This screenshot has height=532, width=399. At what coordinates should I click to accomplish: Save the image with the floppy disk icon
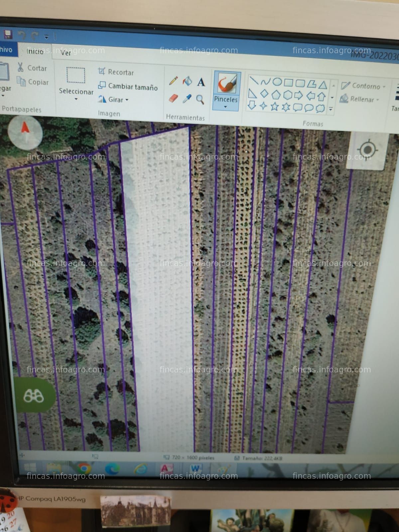pyautogui.click(x=8, y=34)
